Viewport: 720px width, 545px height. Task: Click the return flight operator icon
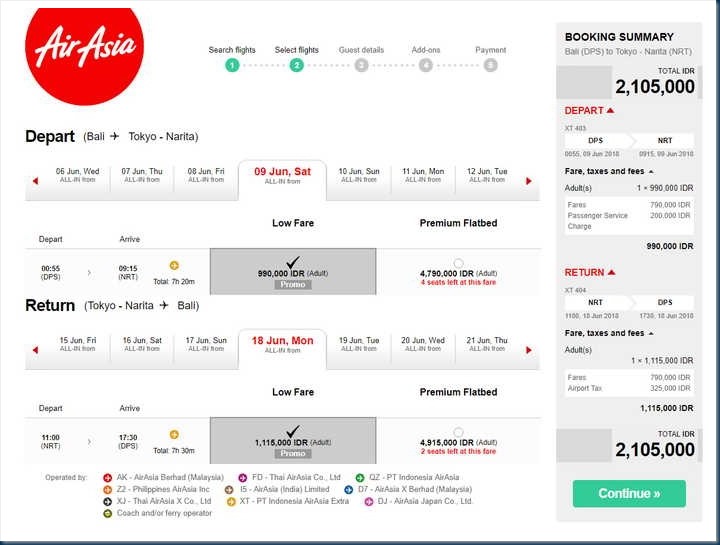coord(174,434)
